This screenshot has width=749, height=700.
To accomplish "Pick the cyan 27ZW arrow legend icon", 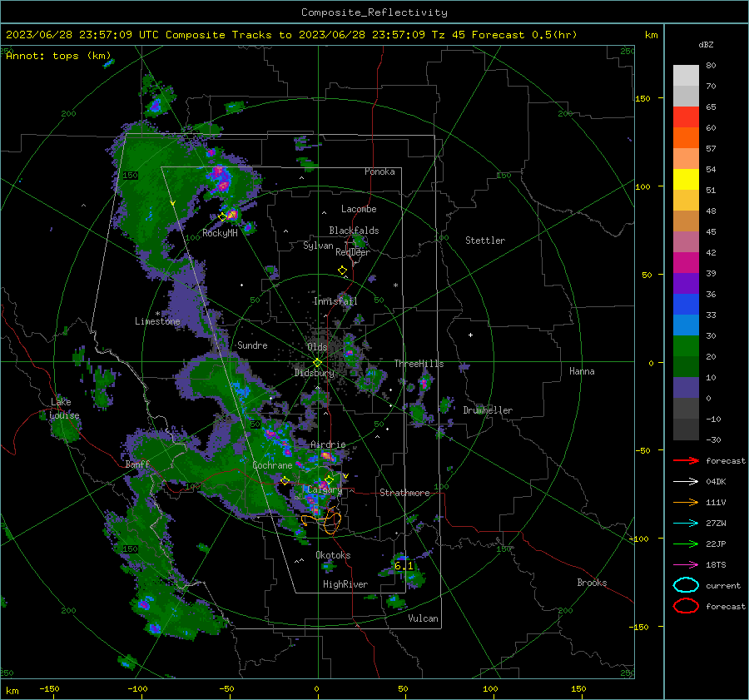I will [x=686, y=524].
